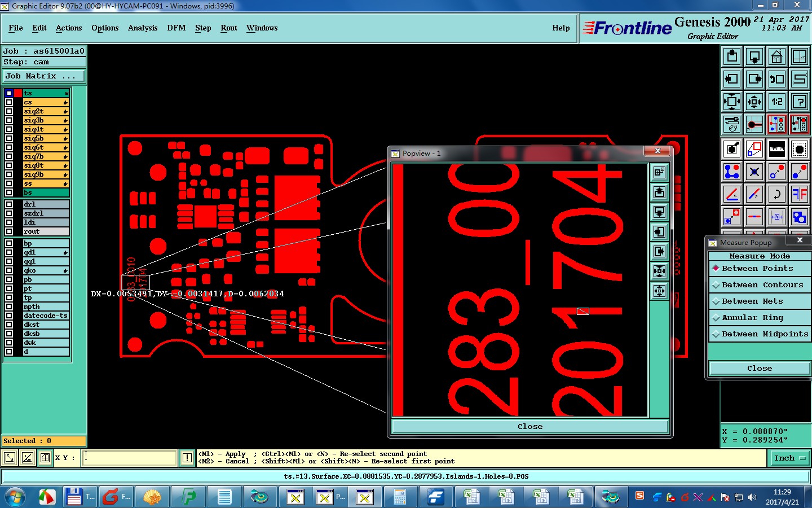812x508 pixels.
Task: Select the ruler measure tool icon
Action: click(x=777, y=148)
